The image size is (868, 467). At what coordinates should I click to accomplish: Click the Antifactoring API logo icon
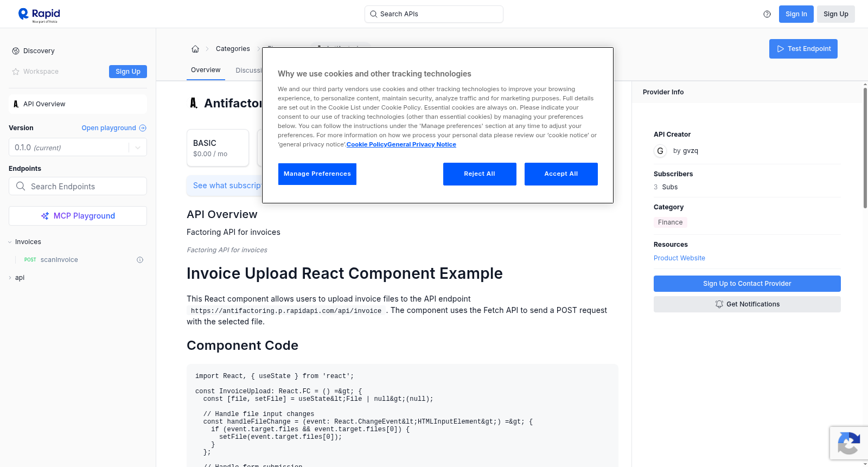[x=194, y=103]
